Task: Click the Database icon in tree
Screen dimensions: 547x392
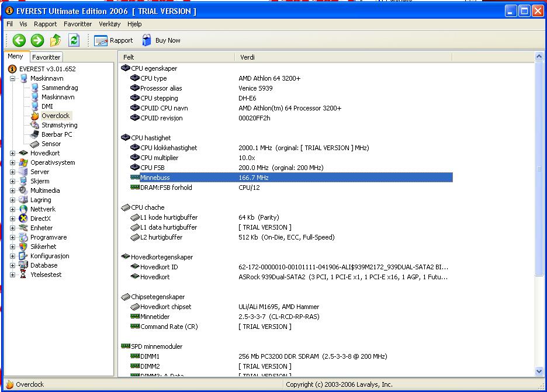Action: [x=23, y=265]
